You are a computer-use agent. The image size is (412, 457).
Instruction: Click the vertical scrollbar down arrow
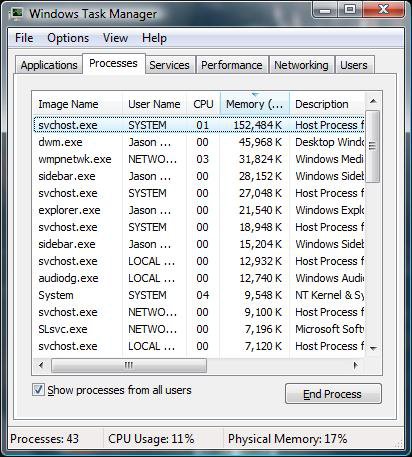point(373,348)
